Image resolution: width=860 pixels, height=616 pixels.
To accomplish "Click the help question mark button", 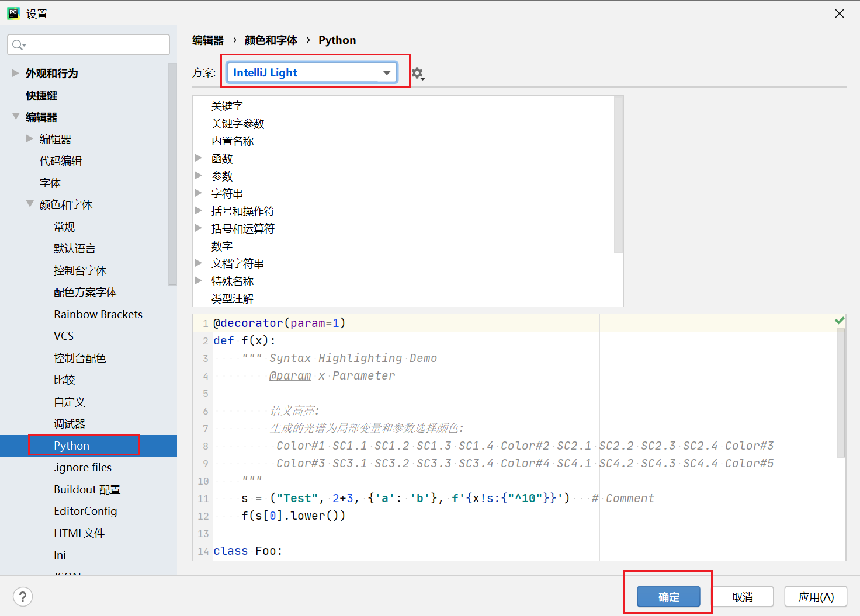I will pyautogui.click(x=23, y=597).
